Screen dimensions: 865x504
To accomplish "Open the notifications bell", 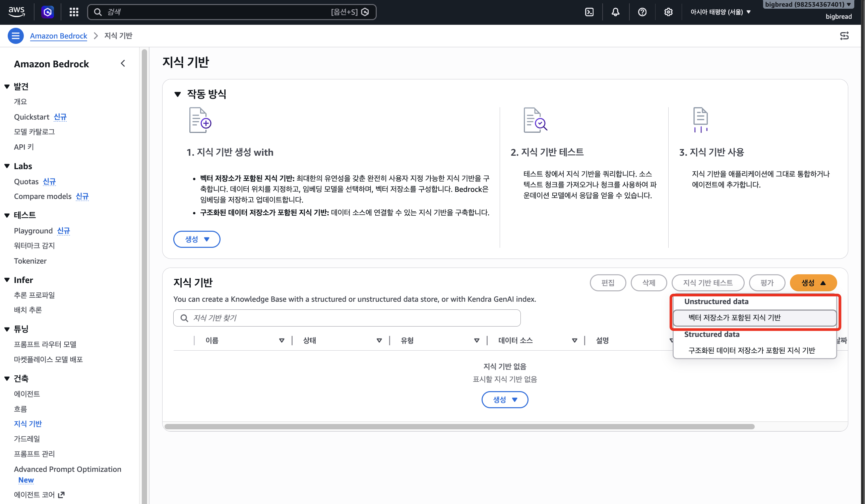I will 615,12.
